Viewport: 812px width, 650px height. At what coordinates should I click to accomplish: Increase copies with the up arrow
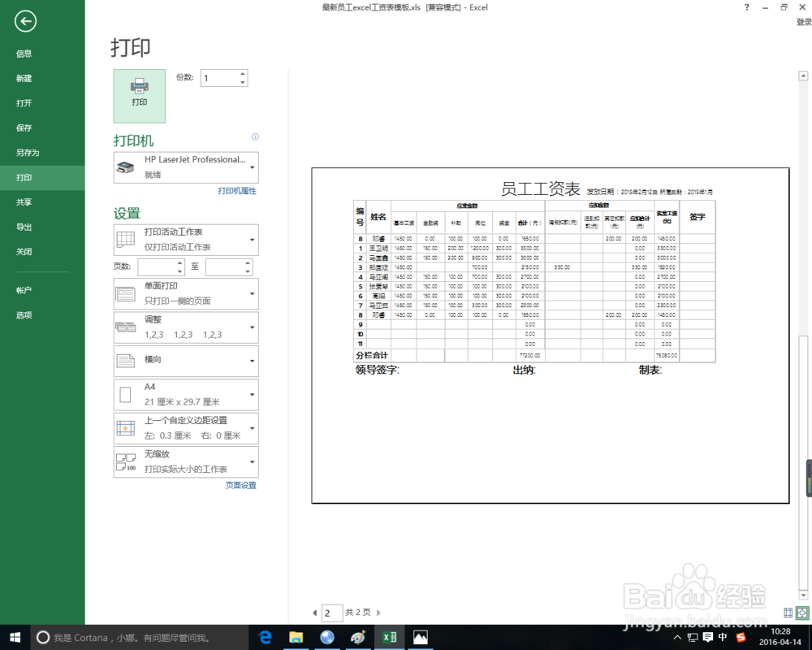(x=242, y=74)
